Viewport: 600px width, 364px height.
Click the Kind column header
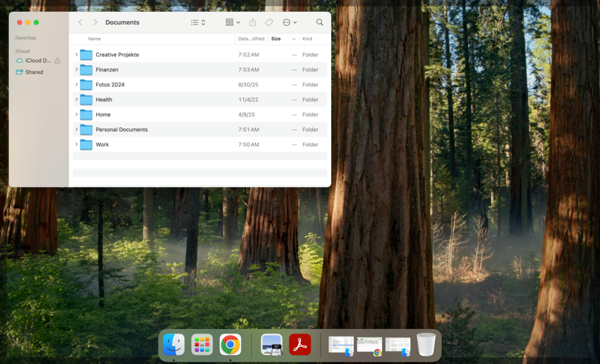(308, 39)
